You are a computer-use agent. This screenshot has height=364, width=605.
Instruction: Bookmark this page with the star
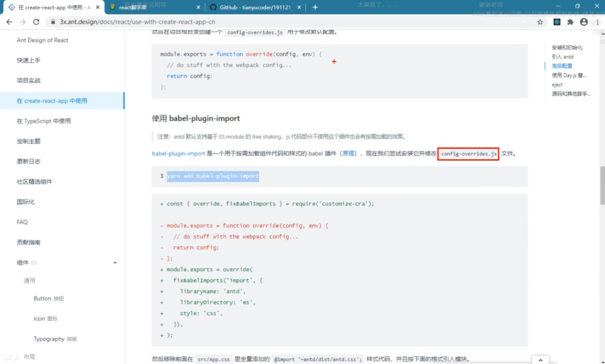(540, 22)
